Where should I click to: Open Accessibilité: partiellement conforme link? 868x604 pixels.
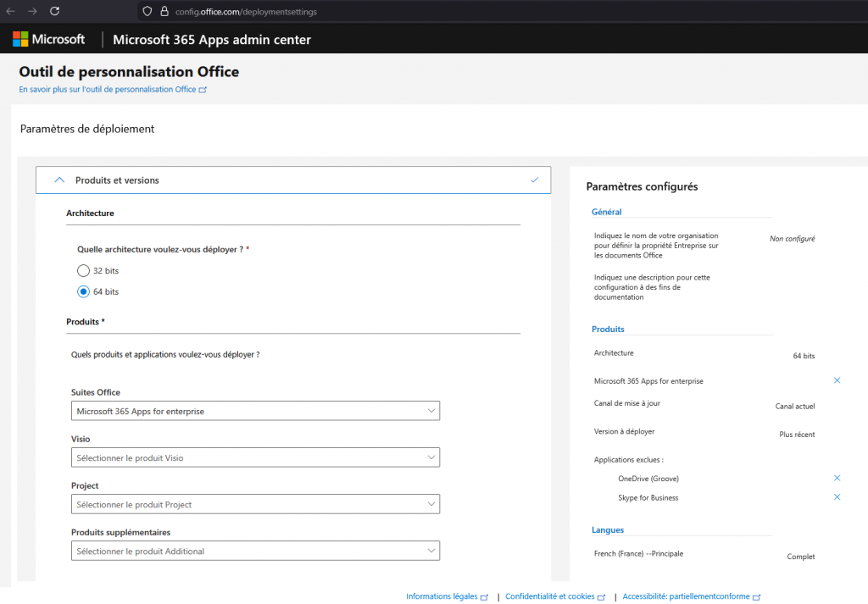pos(692,596)
